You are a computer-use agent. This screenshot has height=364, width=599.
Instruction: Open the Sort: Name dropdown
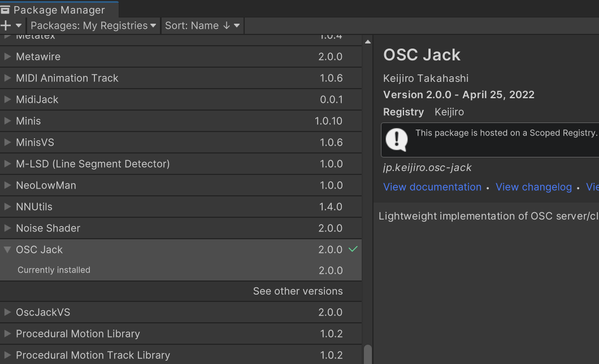pos(202,25)
